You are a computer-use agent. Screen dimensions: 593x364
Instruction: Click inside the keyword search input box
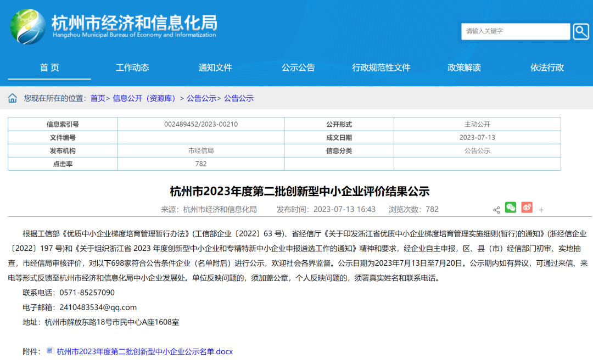pos(513,31)
